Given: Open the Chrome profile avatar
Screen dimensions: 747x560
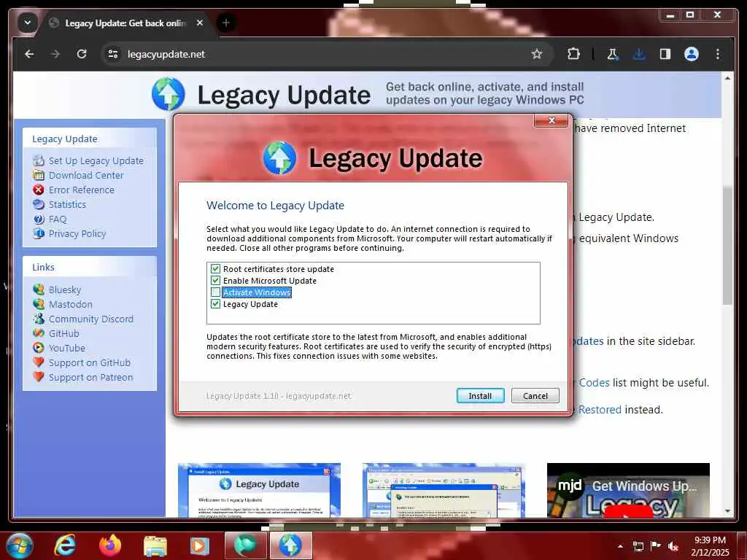Looking at the screenshot, I should coord(692,54).
